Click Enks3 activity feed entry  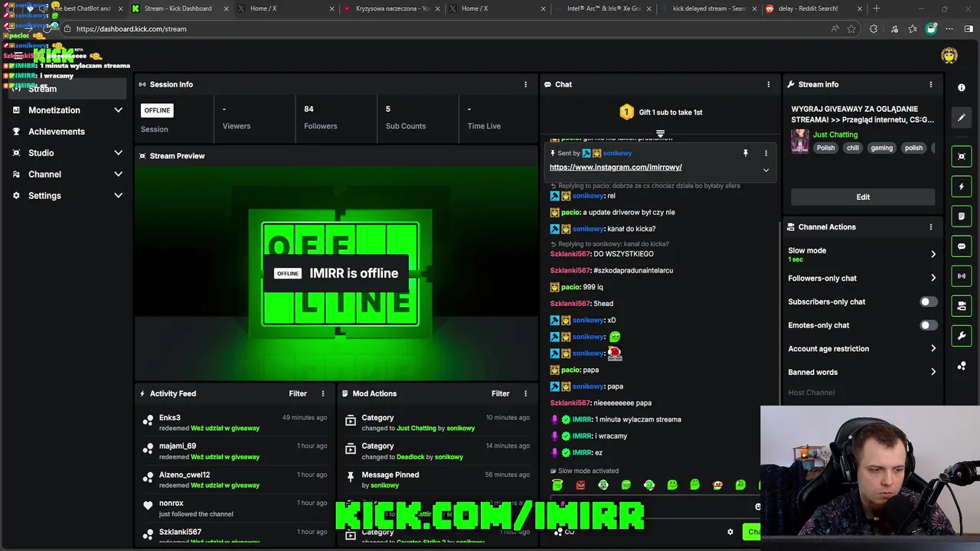coord(235,422)
